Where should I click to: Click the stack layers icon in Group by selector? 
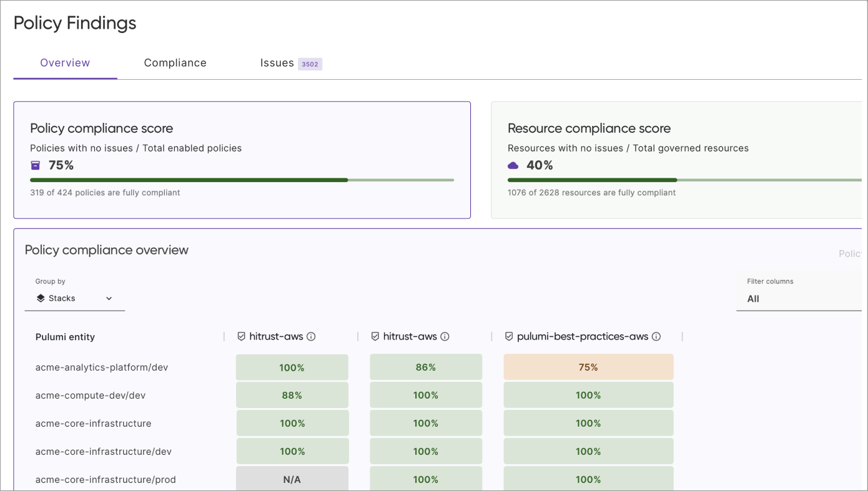coord(39,298)
